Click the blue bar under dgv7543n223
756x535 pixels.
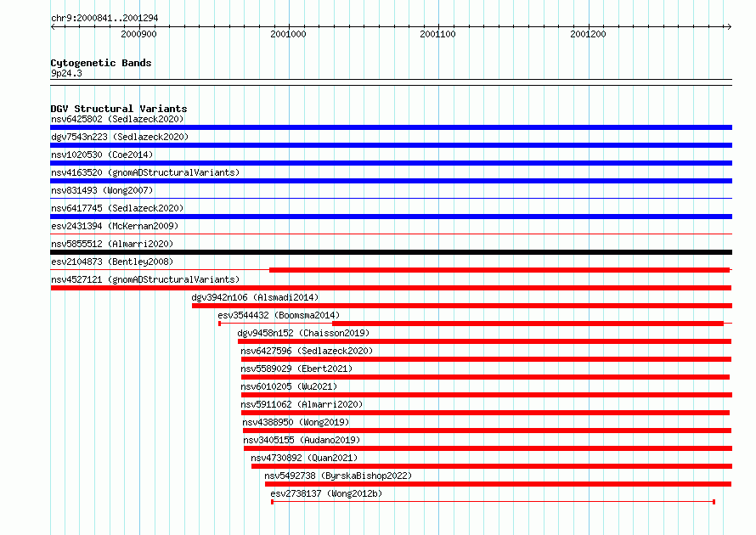[391, 145]
